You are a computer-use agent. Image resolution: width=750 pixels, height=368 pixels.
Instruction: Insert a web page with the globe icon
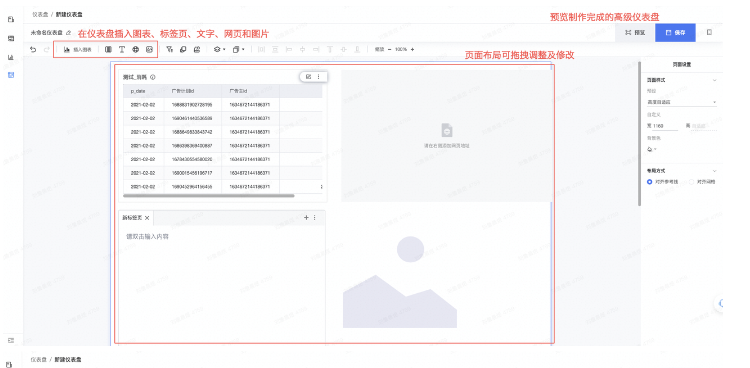coord(135,49)
